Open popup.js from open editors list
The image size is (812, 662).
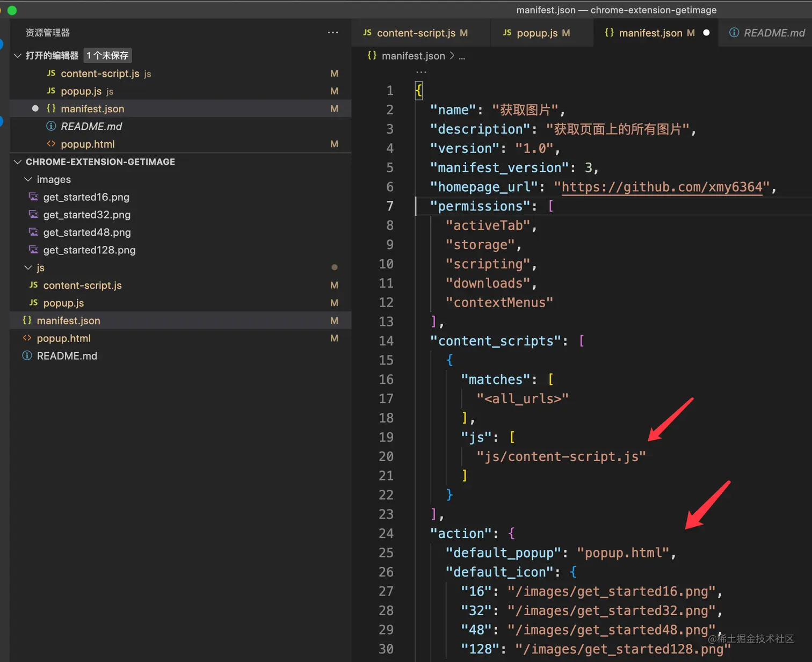coord(180,91)
